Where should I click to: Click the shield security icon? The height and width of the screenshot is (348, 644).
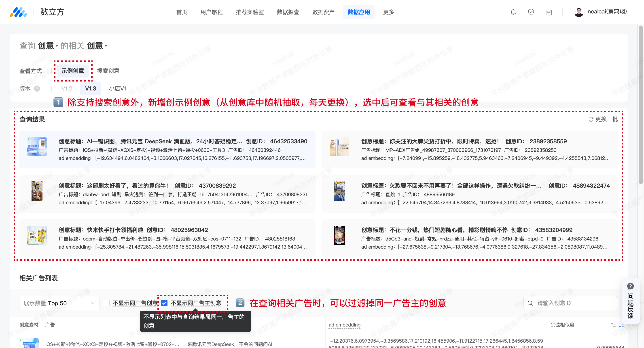pyautogui.click(x=531, y=12)
